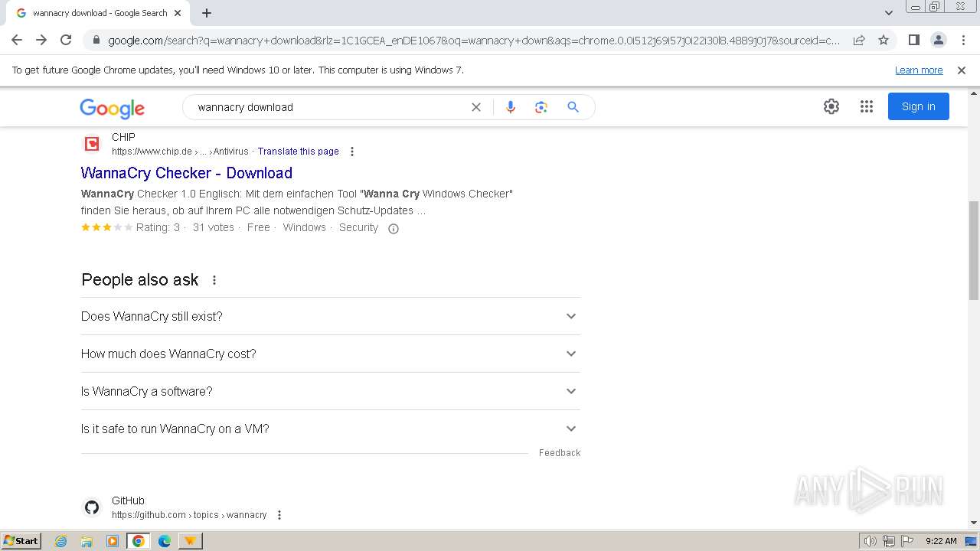The width and height of the screenshot is (980, 551).
Task: Close the Google Search tab
Action: pos(178,13)
